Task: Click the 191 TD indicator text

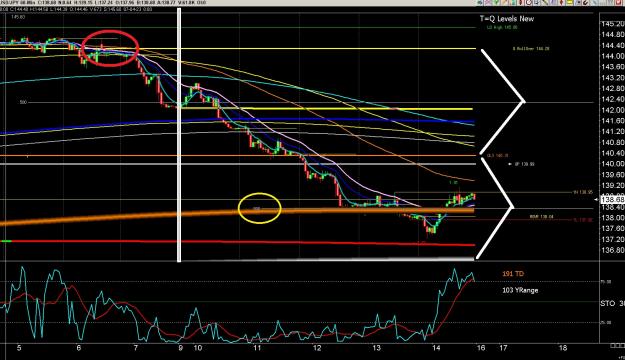Action: pos(513,274)
